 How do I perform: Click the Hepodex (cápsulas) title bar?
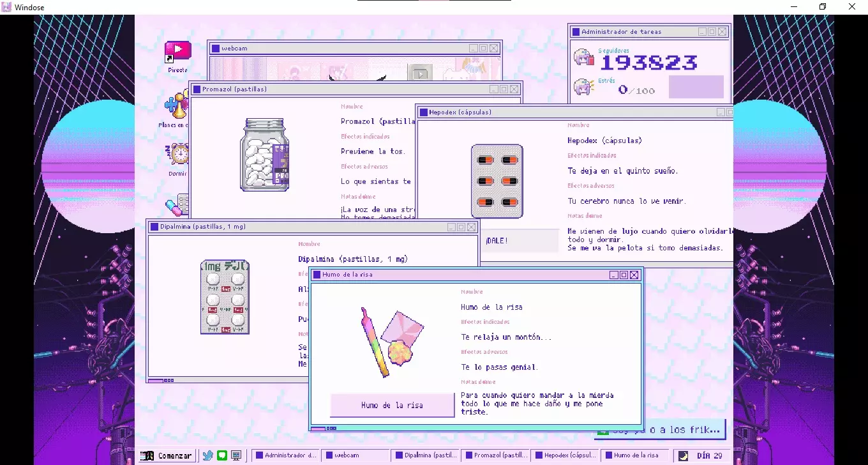click(574, 112)
